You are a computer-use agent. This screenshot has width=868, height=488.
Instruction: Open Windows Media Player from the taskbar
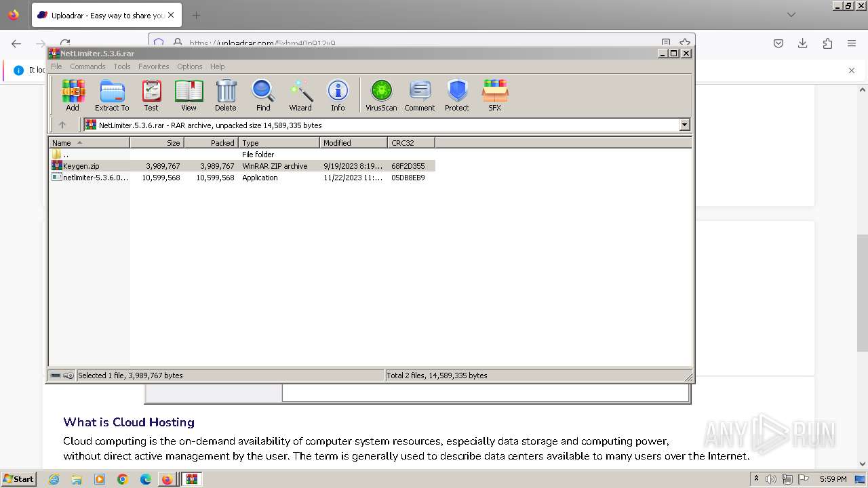click(x=100, y=479)
